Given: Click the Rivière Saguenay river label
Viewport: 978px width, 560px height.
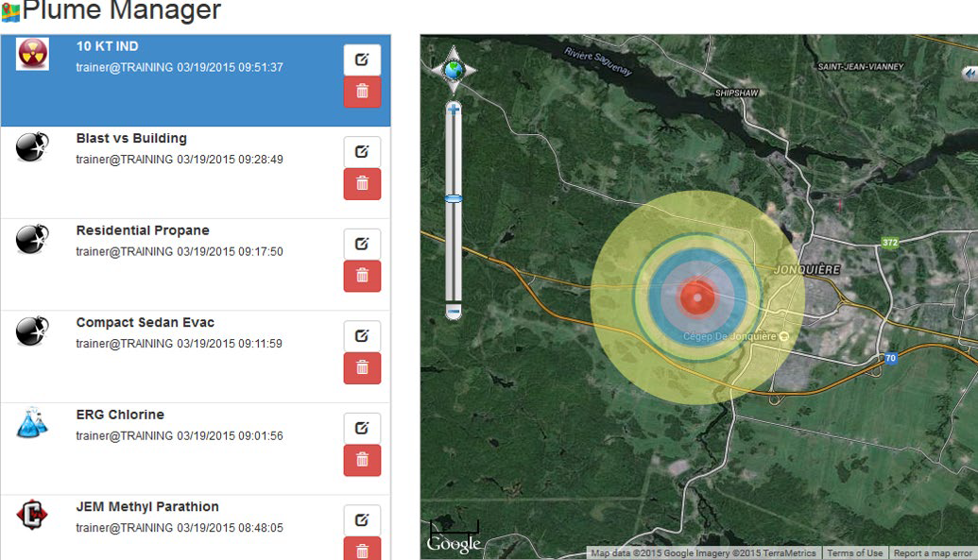Looking at the screenshot, I should 598,60.
